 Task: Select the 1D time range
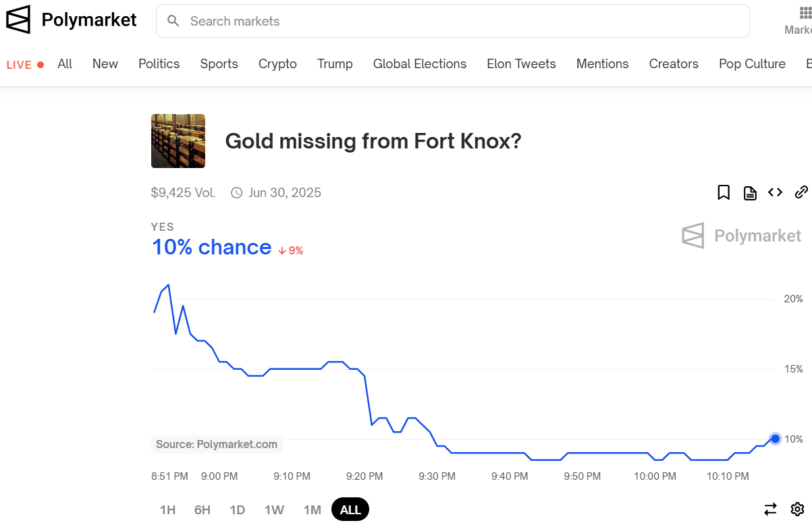(237, 509)
